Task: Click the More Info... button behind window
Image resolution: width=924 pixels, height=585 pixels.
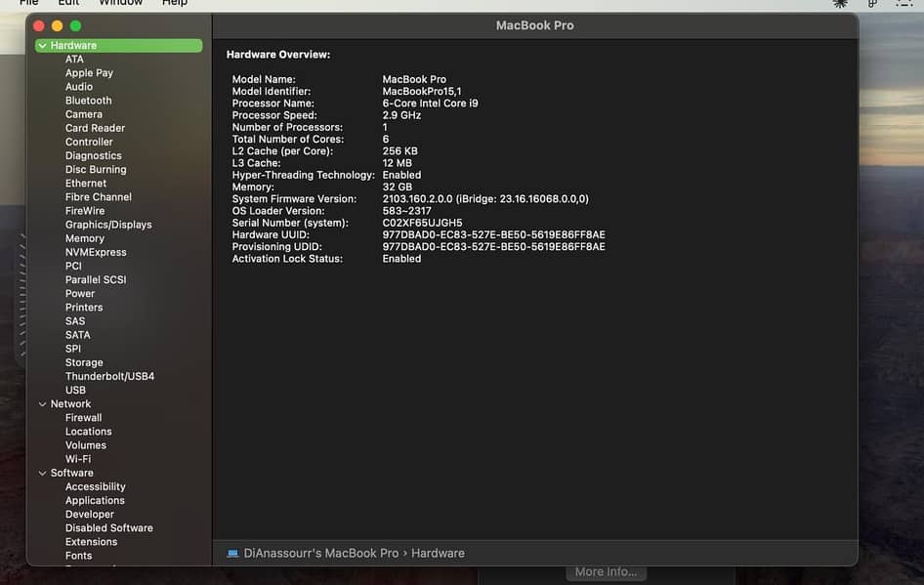Action: [606, 572]
